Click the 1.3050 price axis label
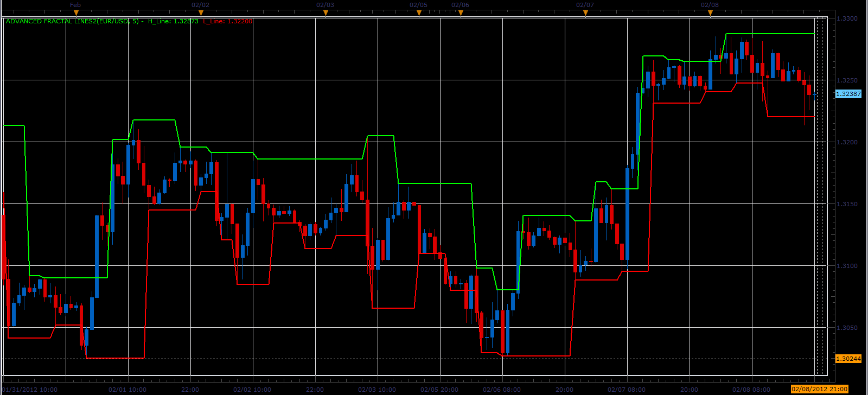The height and width of the screenshot is (395, 868). tap(847, 328)
